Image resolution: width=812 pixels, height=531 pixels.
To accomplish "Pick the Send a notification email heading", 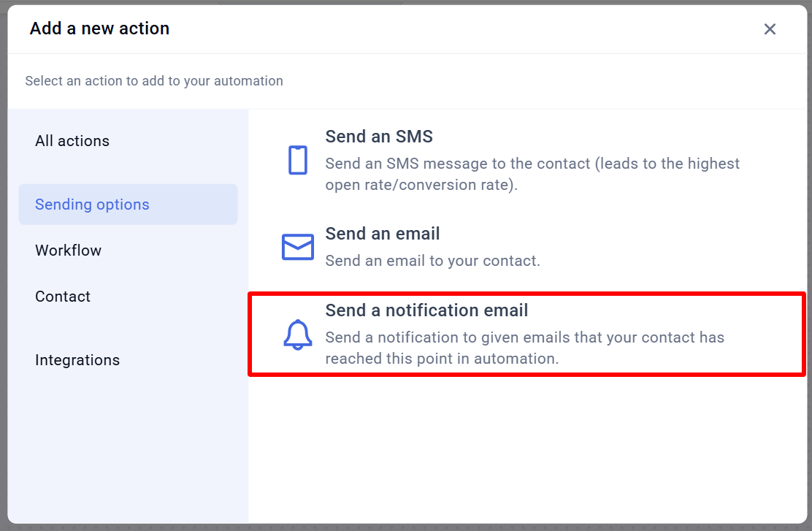I will click(426, 310).
